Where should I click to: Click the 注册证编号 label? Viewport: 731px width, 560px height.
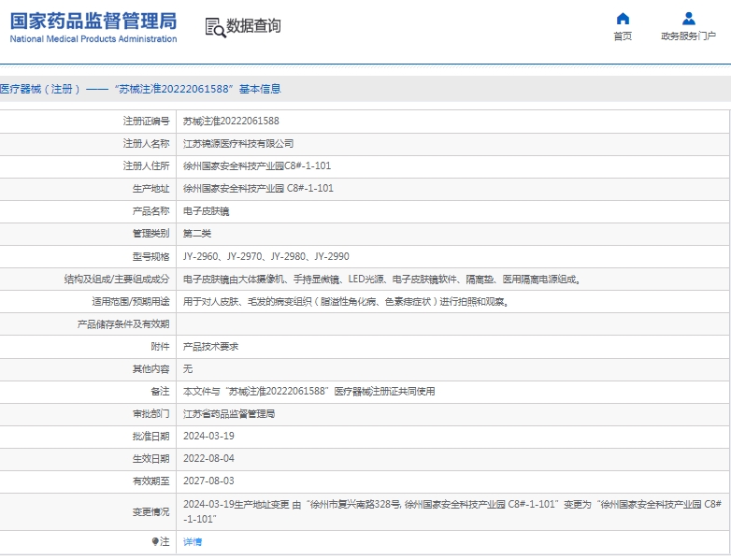click(x=146, y=122)
